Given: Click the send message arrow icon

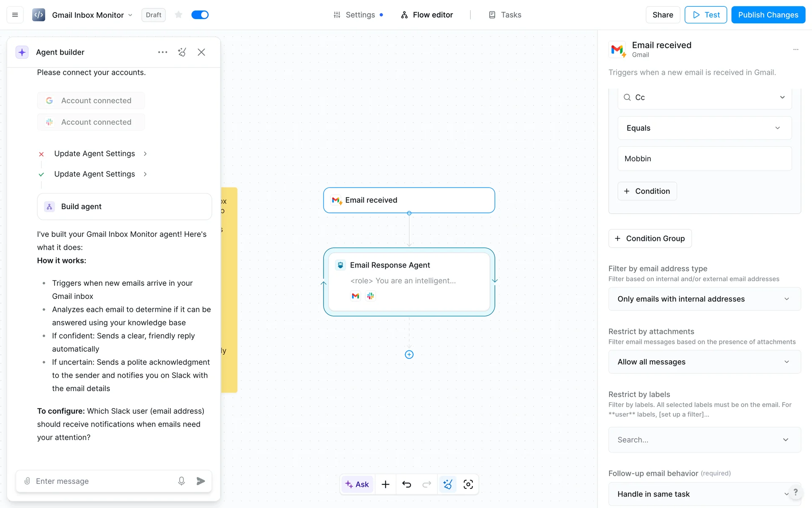Looking at the screenshot, I should 201,481.
